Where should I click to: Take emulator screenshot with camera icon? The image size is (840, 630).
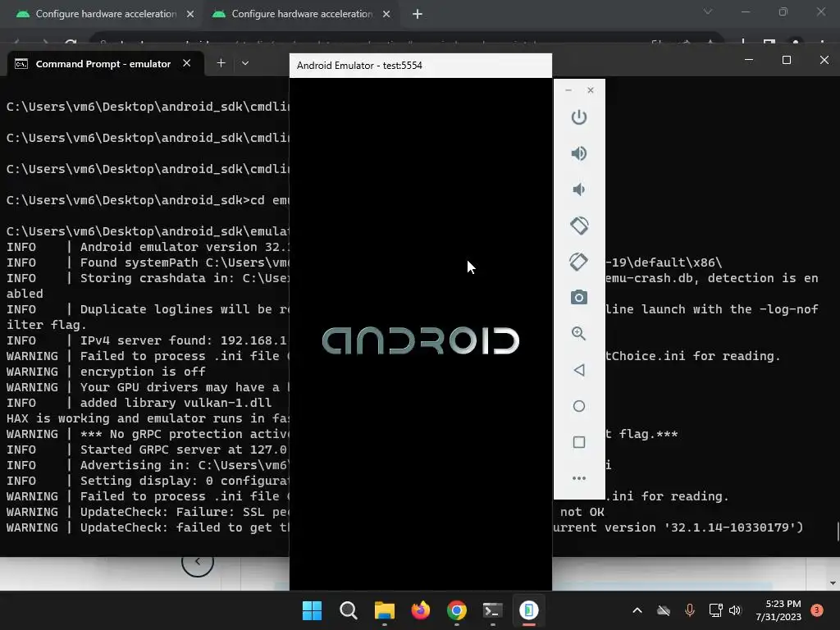(578, 297)
